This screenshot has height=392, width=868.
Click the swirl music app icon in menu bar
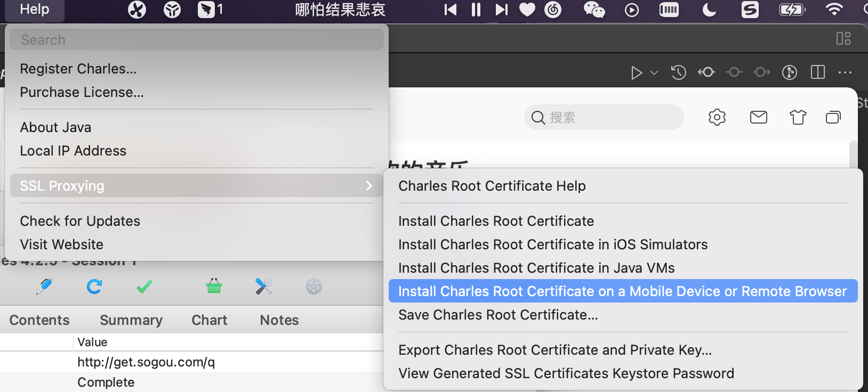553,10
